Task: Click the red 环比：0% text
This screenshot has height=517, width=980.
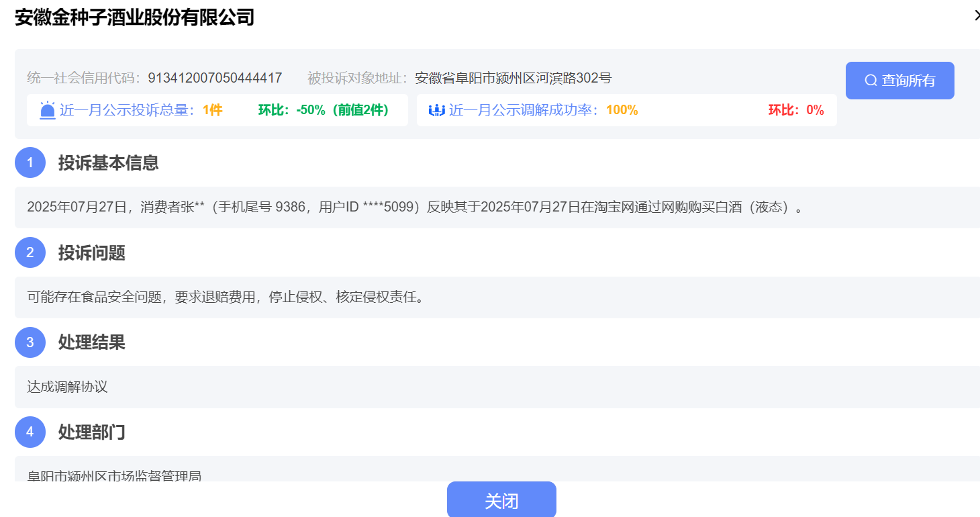Action: (x=796, y=110)
